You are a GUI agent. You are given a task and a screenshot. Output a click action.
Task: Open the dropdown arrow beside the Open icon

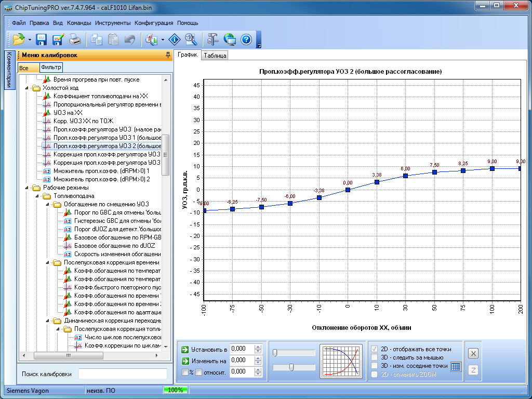click(x=30, y=39)
